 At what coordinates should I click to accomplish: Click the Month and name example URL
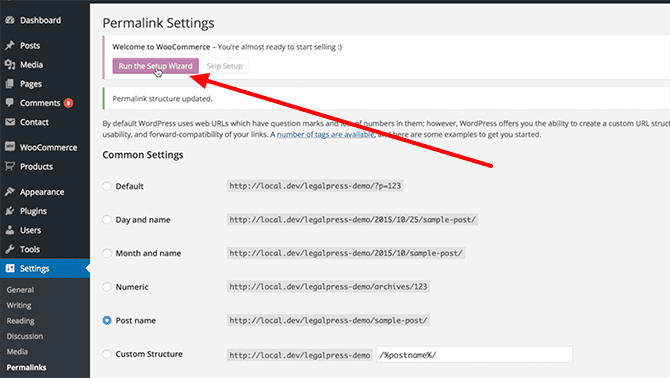tap(346, 253)
